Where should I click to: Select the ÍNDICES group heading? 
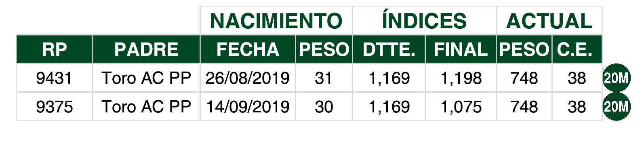(424, 21)
